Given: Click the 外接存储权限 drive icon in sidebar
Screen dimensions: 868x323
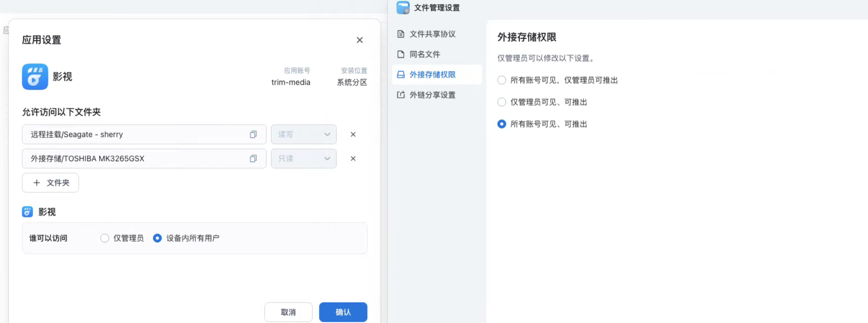Looking at the screenshot, I should [401, 75].
